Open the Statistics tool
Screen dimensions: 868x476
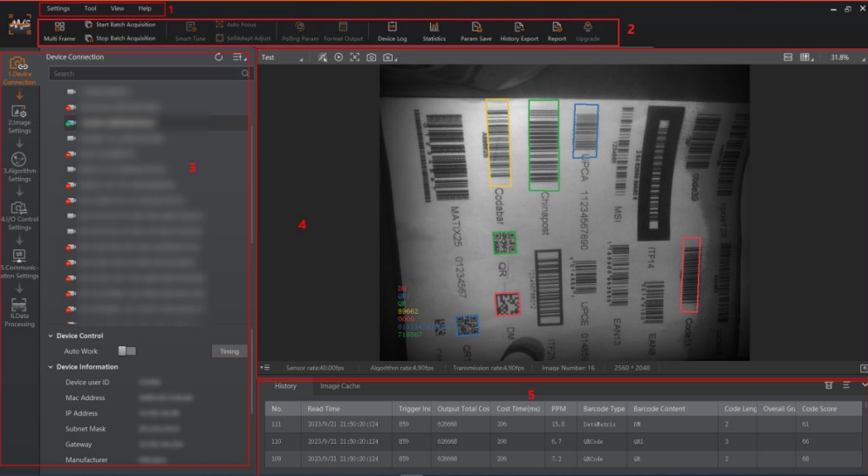click(434, 31)
